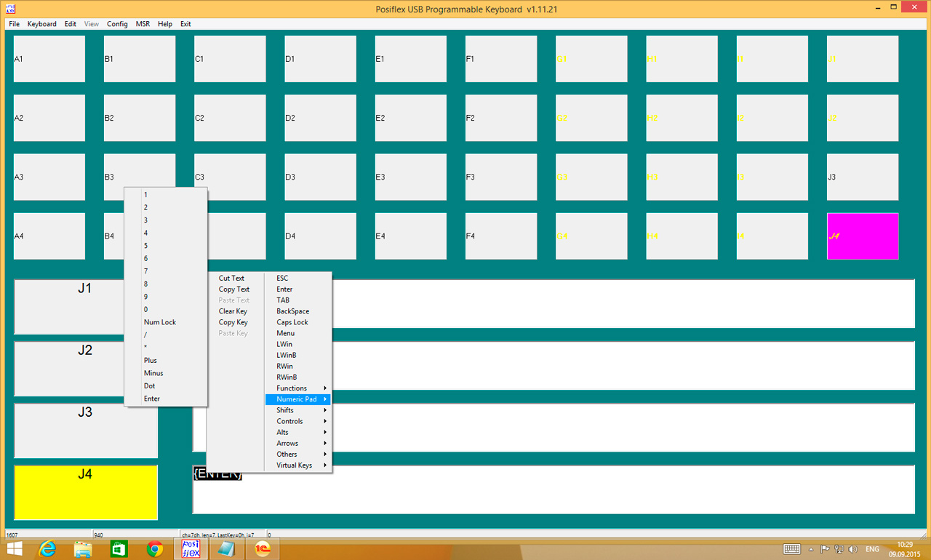
Task: Expand the Arrows submenu
Action: pos(299,443)
